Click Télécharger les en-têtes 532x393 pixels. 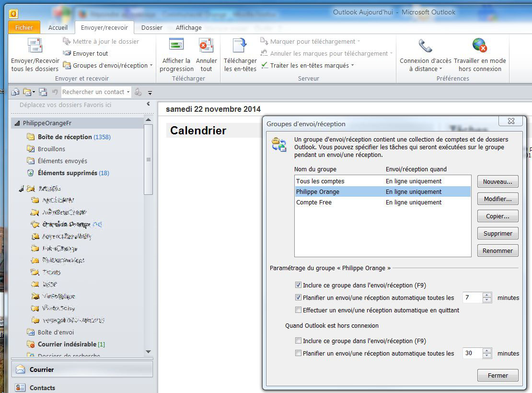click(240, 57)
